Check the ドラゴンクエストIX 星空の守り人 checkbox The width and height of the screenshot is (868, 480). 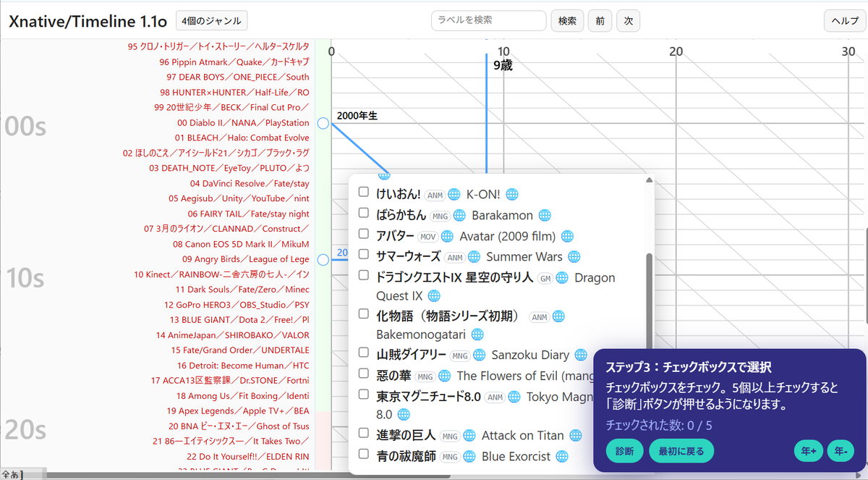(x=364, y=276)
